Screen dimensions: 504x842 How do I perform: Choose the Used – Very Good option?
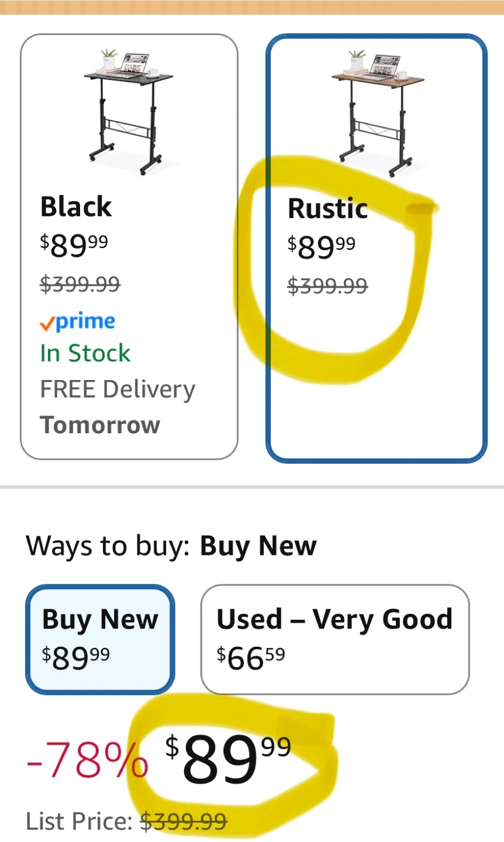pyautogui.click(x=334, y=639)
